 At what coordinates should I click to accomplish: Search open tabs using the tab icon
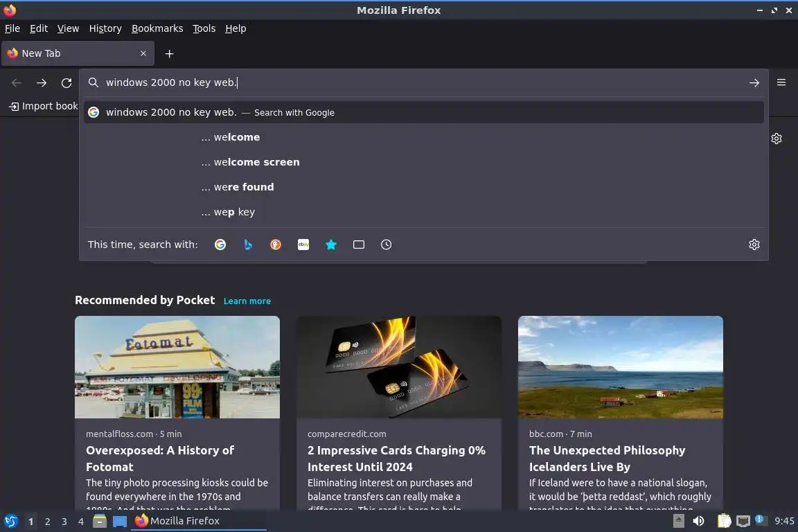359,245
